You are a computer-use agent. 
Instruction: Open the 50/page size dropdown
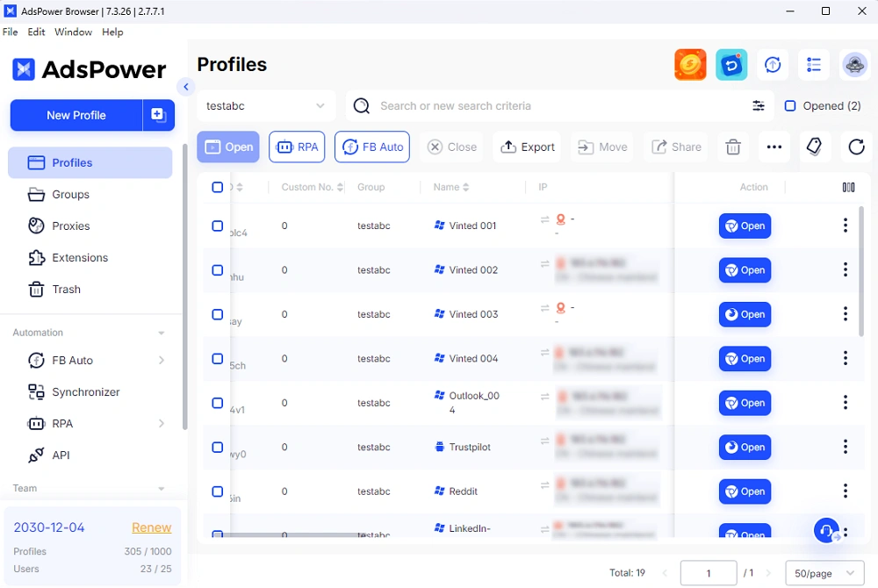point(824,573)
